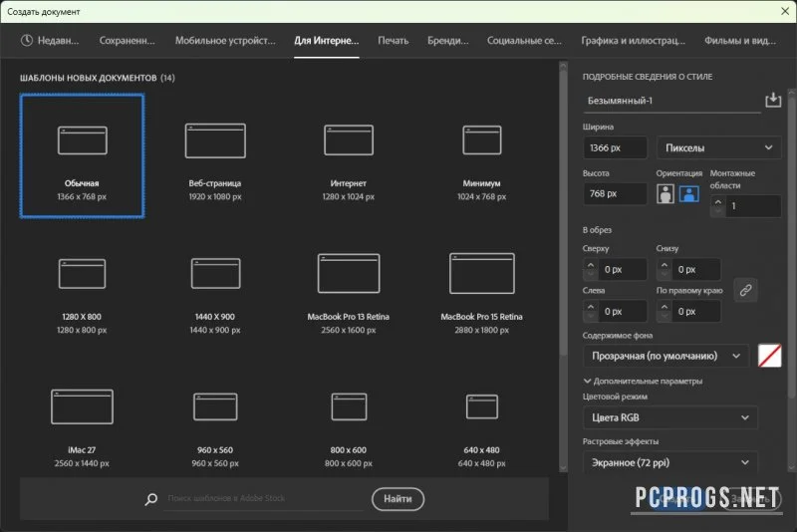797x532 pixels.
Task: Click the clock icon on the recent tab
Action: pyautogui.click(x=27, y=40)
